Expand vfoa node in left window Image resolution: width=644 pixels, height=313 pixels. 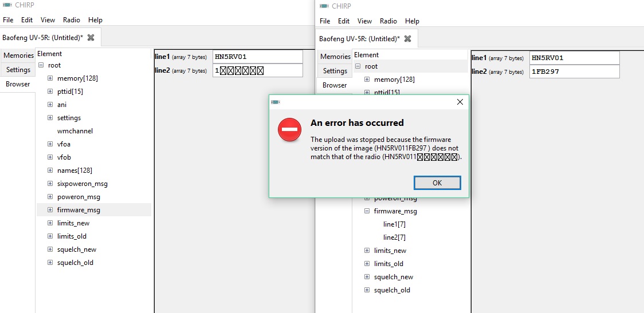(x=50, y=144)
